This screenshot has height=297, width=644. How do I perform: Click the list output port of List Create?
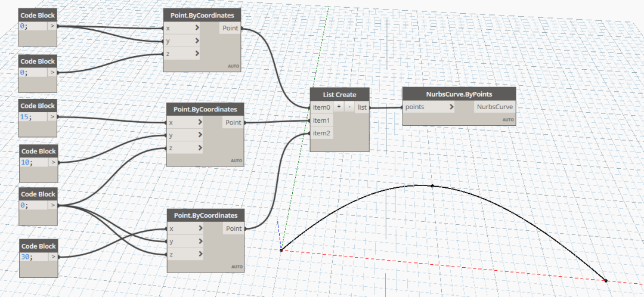click(x=363, y=107)
